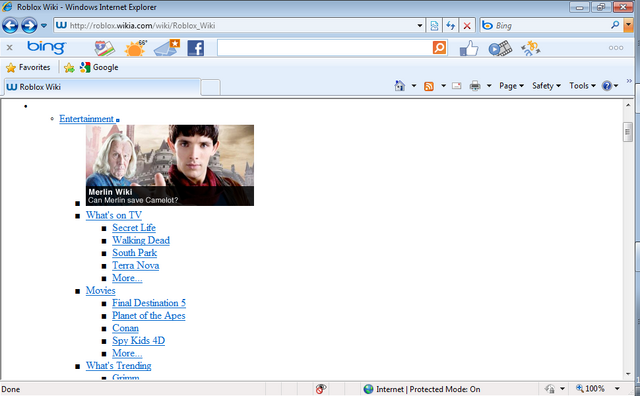
Task: Open the Walking Dead link
Action: 141,240
